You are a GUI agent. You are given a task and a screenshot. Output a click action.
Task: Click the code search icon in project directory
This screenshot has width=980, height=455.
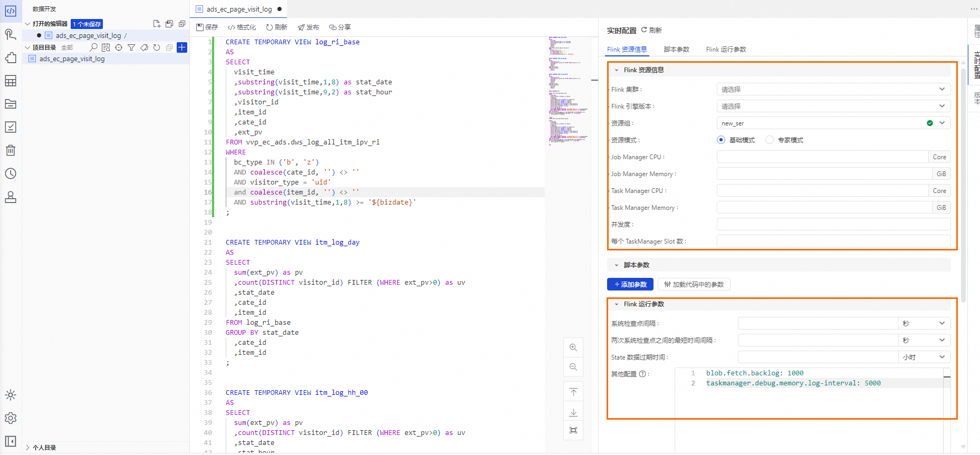pos(106,47)
